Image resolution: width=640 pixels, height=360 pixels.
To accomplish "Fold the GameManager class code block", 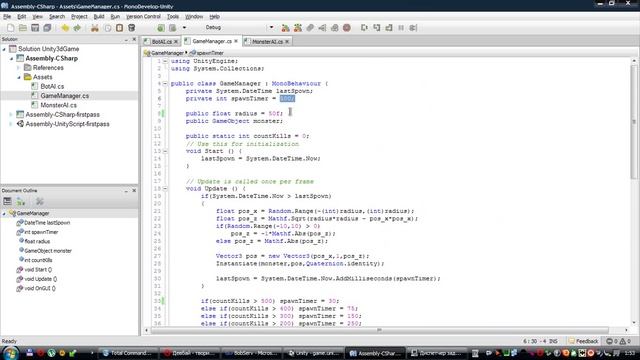I will click(165, 83).
